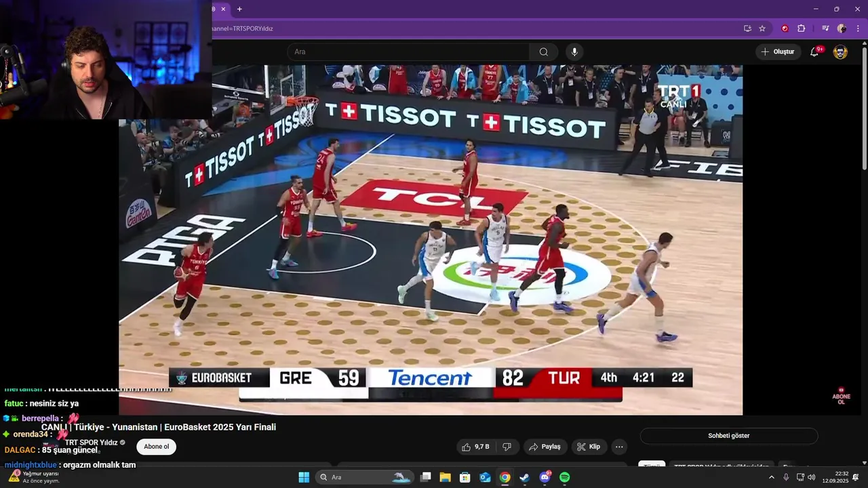Open the network tray icon
This screenshot has height=488, width=868.
800,477
